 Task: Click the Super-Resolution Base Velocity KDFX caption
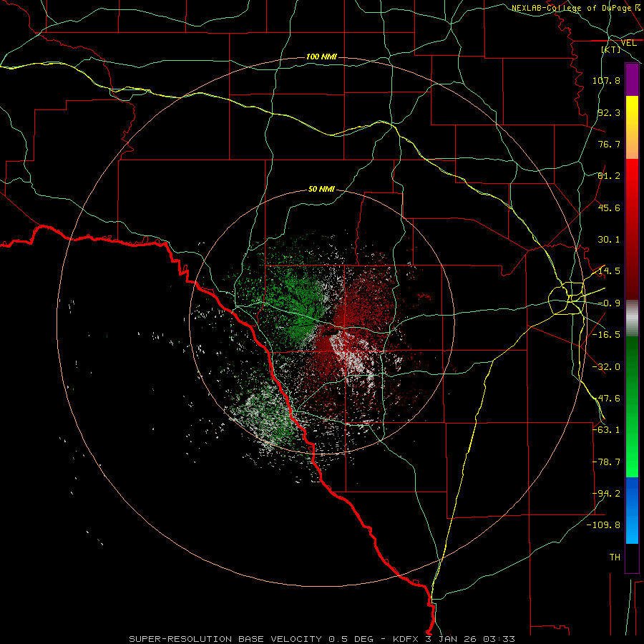click(x=322, y=639)
